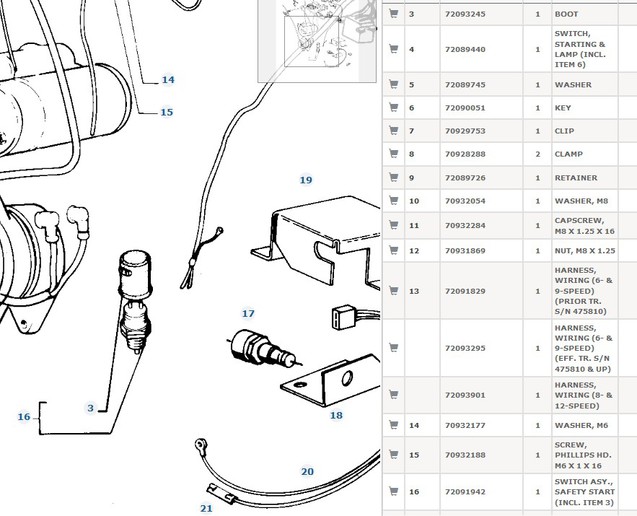Click item number 13 in table
This screenshot has width=637, height=516.
tap(414, 291)
